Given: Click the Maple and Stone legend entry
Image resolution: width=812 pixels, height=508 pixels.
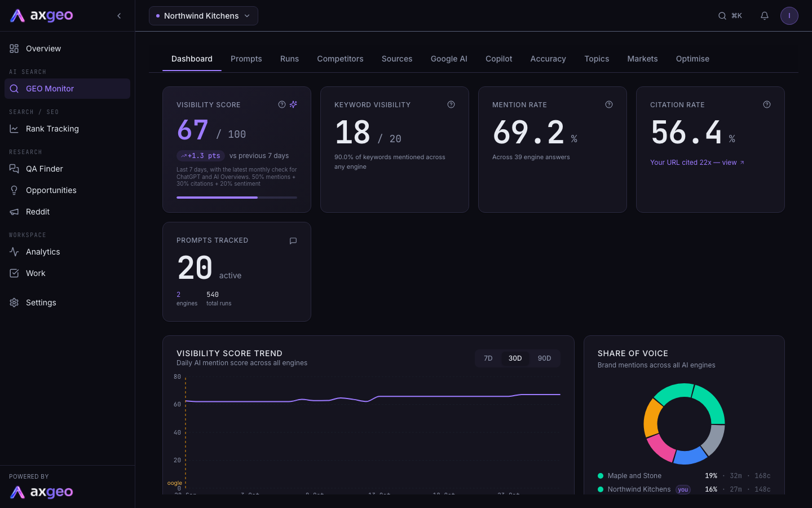Looking at the screenshot, I should (684, 476).
